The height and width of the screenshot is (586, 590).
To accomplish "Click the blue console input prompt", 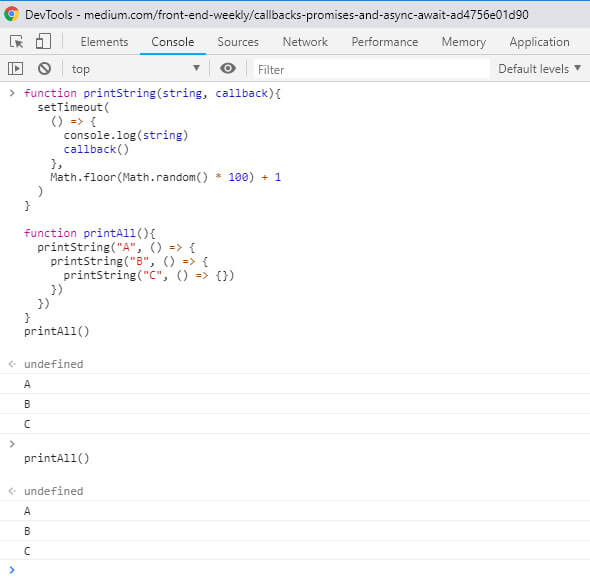I will pyautogui.click(x=12, y=570).
